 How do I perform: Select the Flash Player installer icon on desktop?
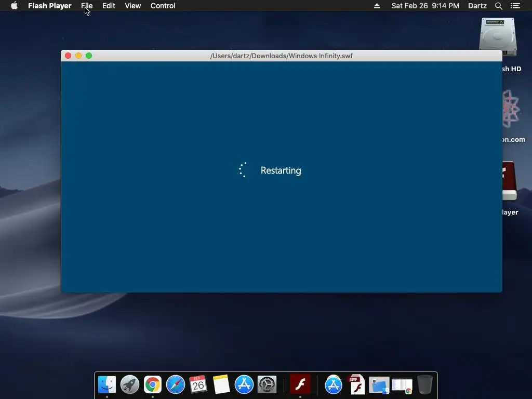tap(509, 181)
